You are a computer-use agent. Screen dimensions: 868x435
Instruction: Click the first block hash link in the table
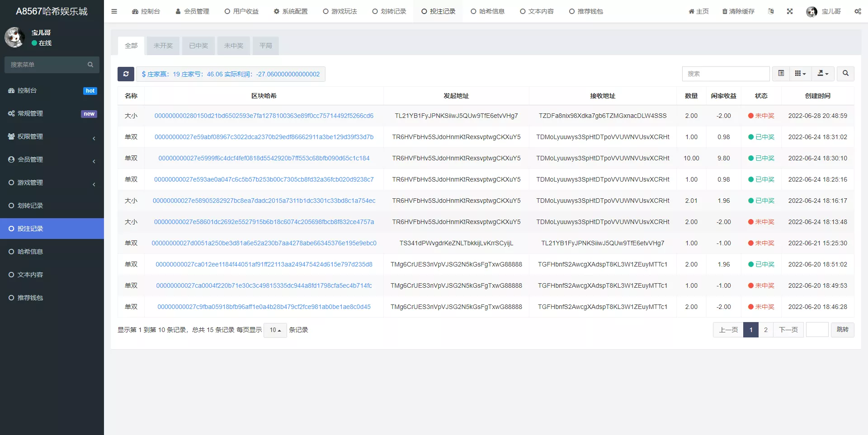pyautogui.click(x=264, y=116)
